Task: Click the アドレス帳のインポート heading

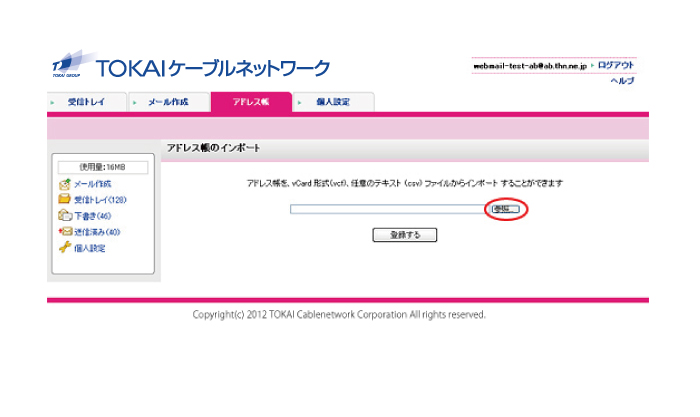Action: pyautogui.click(x=213, y=148)
